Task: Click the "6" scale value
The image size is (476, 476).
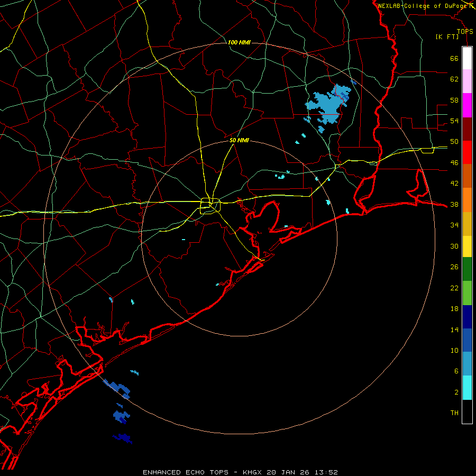Action: [x=456, y=371]
